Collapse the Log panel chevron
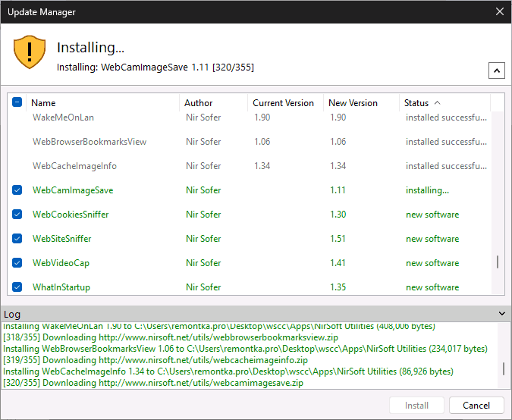Screen dimensions: 512x420 click(x=502, y=314)
